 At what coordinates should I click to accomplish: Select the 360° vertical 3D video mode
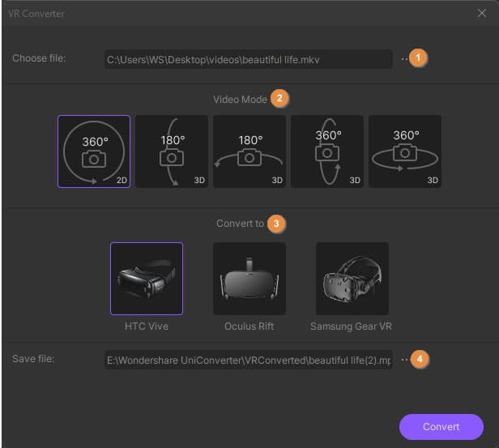point(327,151)
